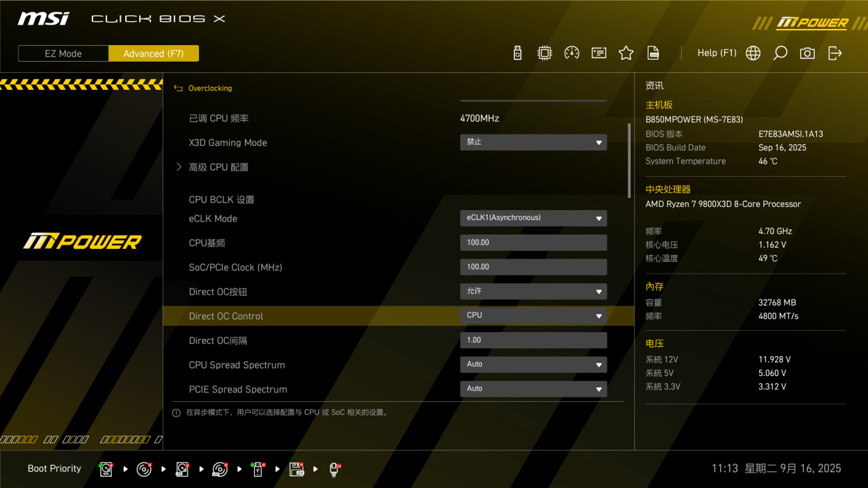Open Help (F1)

point(717,53)
